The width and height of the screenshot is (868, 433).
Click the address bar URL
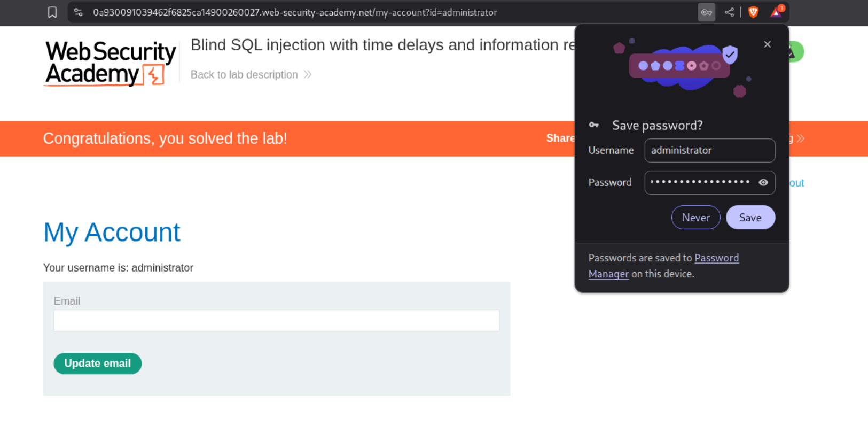click(295, 12)
